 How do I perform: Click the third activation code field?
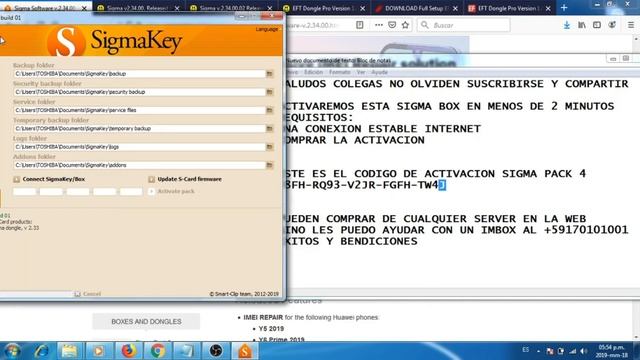[78, 191]
